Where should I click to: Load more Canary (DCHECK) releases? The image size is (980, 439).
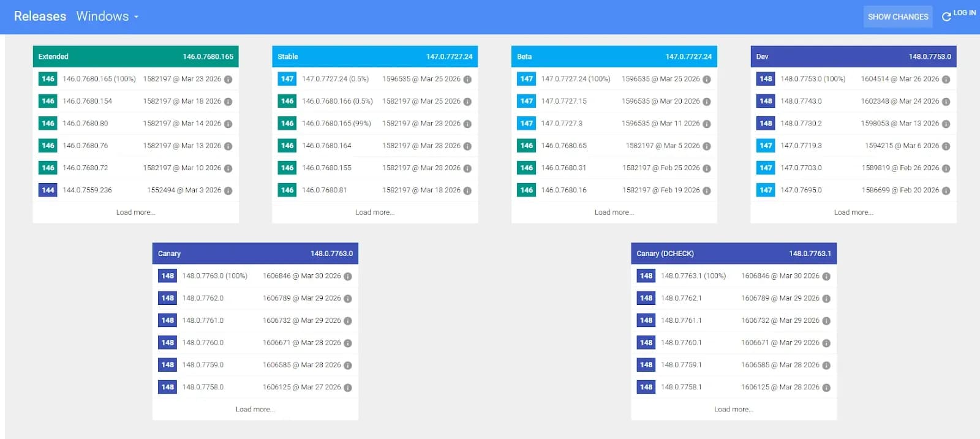click(x=733, y=409)
